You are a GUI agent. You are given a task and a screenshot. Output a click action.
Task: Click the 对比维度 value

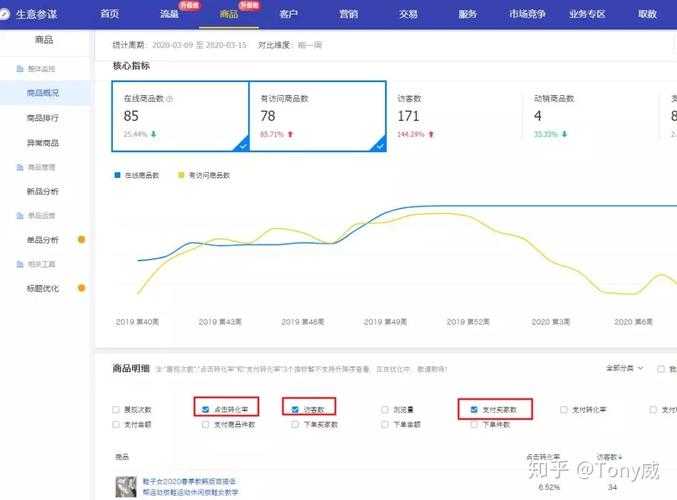coord(310,45)
